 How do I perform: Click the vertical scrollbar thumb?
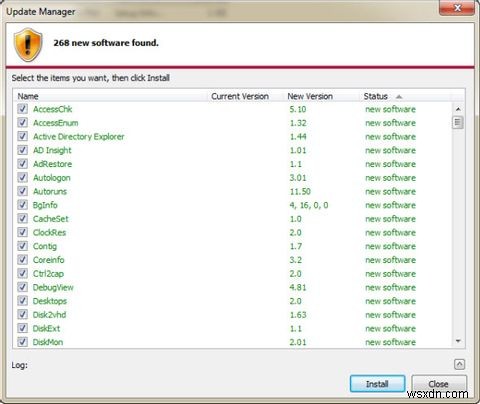point(458,122)
